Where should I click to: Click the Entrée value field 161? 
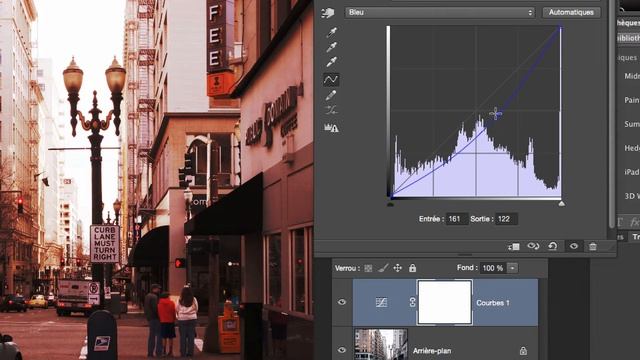point(457,219)
